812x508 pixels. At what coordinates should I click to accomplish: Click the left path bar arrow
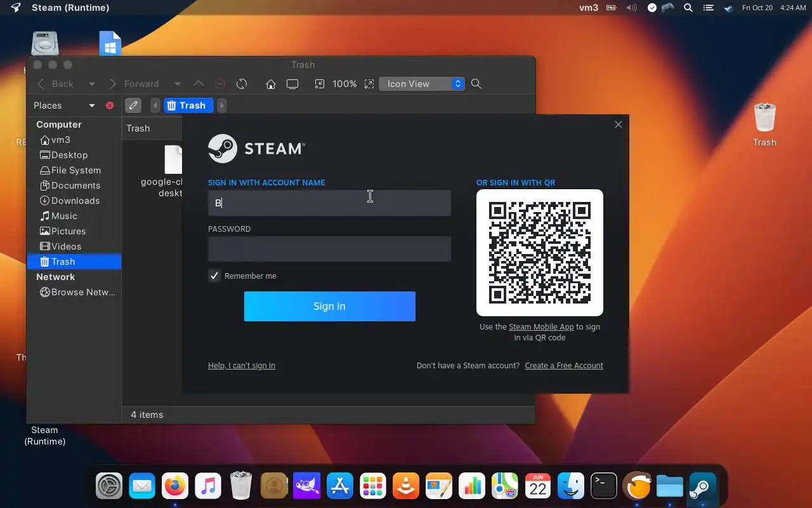155,105
